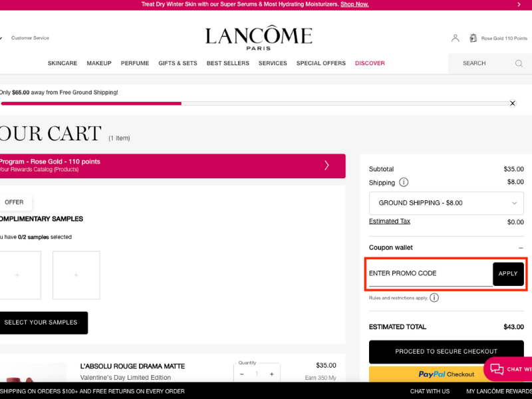Open the chat bubble icon
This screenshot has width=532, height=399.
coord(497,369)
